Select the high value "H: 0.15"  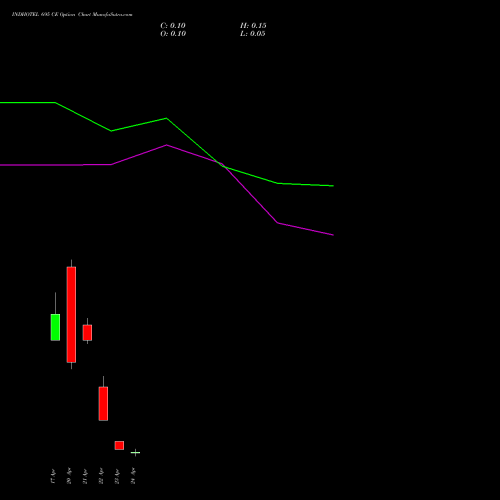click(253, 26)
